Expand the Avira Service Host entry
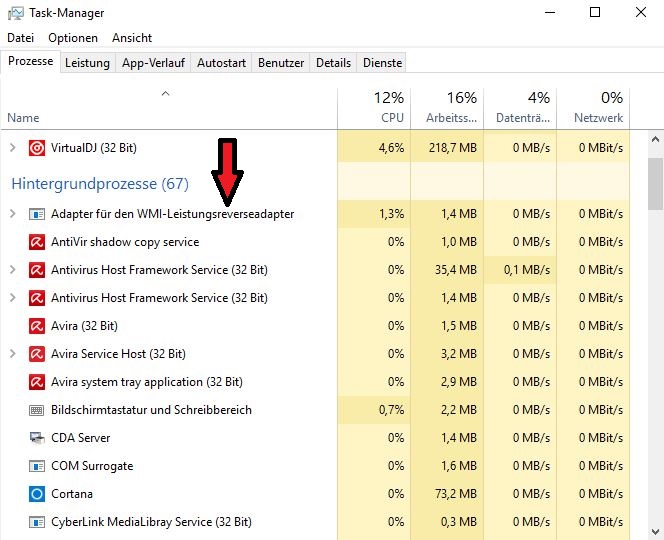Image resolution: width=664 pixels, height=540 pixels. [x=13, y=354]
